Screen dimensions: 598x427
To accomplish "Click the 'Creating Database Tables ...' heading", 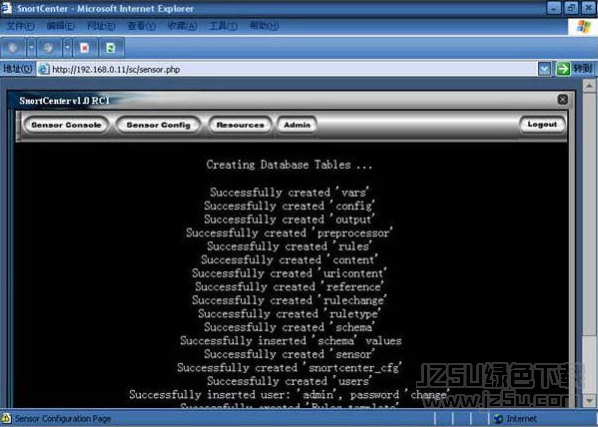I will tap(289, 165).
